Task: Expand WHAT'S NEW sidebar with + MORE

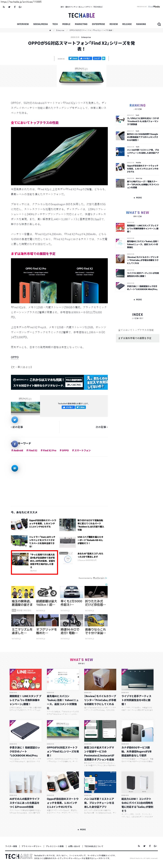Action: pos(137,299)
